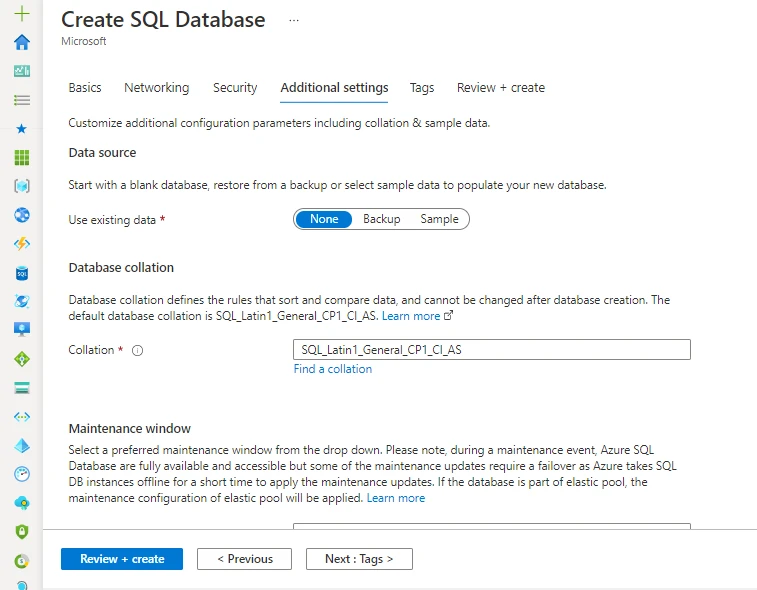Click the Create a resource plus icon
This screenshot has width=757, height=590.
22,14
